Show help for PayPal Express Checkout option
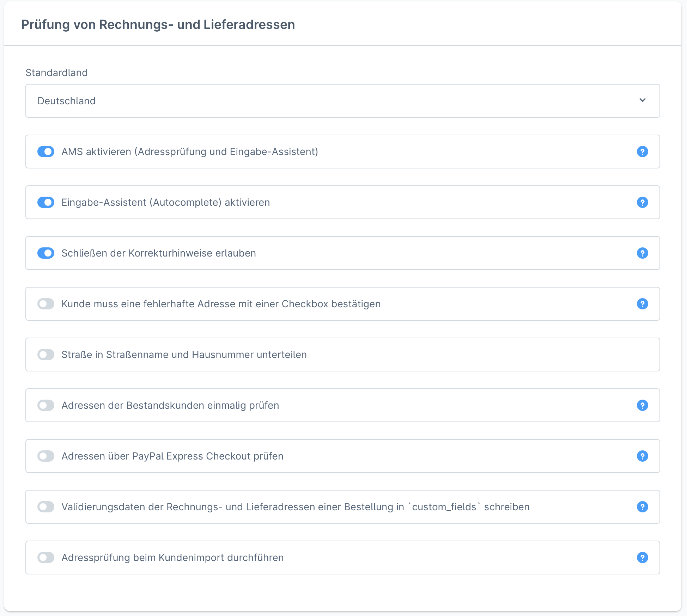Image resolution: width=687 pixels, height=616 pixels. click(x=642, y=456)
